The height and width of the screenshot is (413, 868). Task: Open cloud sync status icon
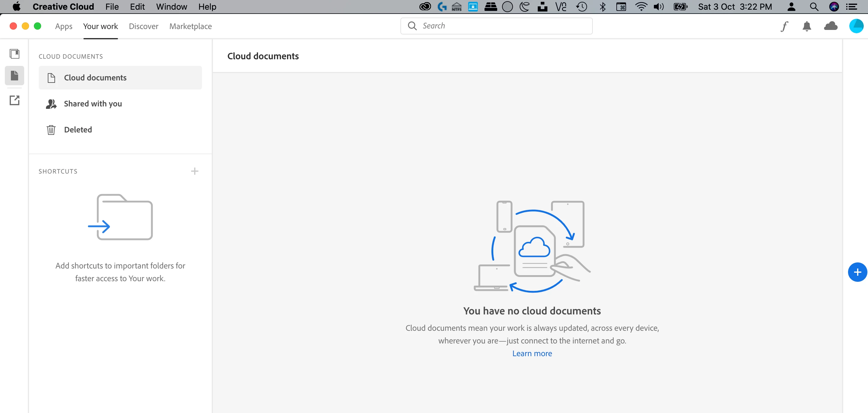click(830, 26)
